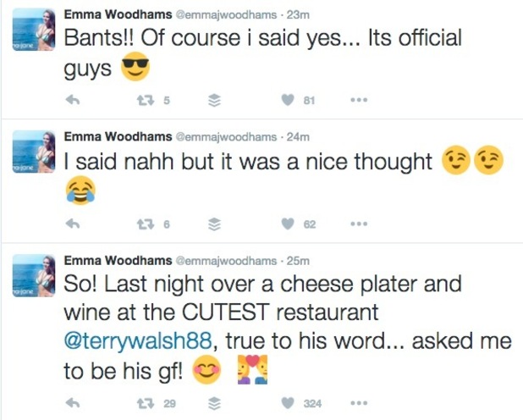Like the tweet with 324 likes
The height and width of the screenshot is (420, 523).
point(288,403)
